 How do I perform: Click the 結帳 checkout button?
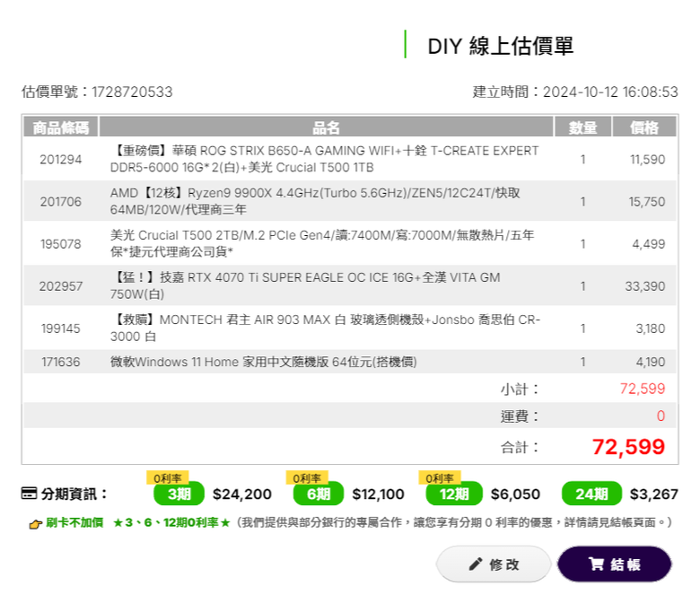tap(614, 564)
